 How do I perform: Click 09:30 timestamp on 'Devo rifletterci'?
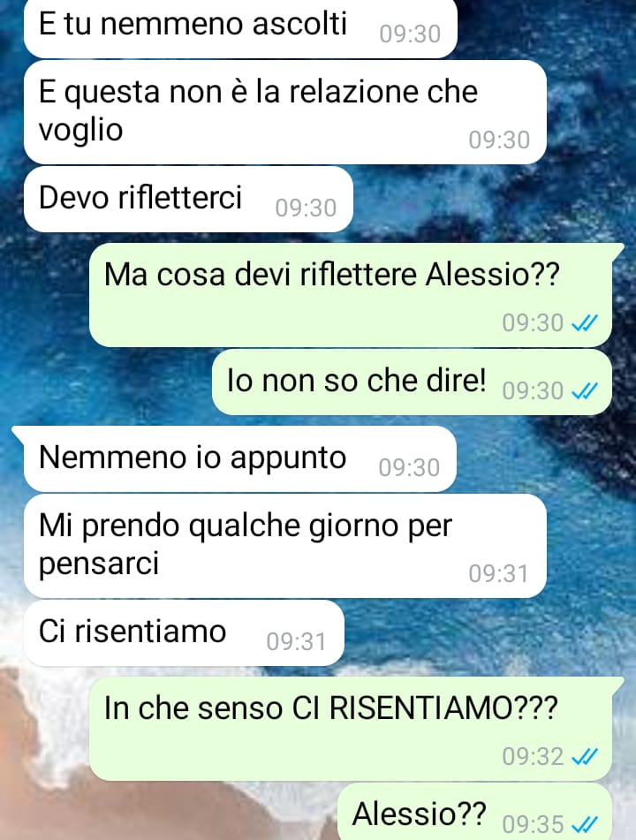click(x=306, y=208)
